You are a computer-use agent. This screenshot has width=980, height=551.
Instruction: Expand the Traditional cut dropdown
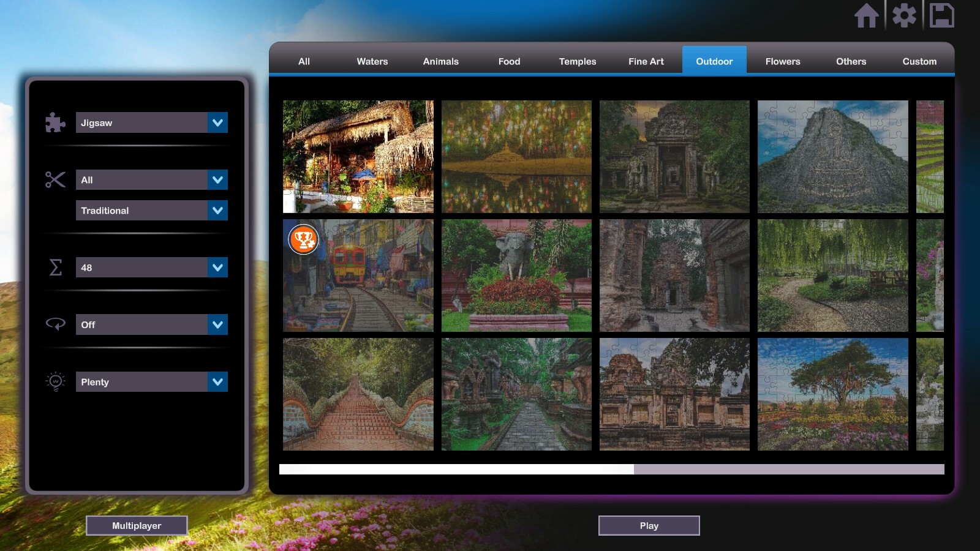(151, 210)
